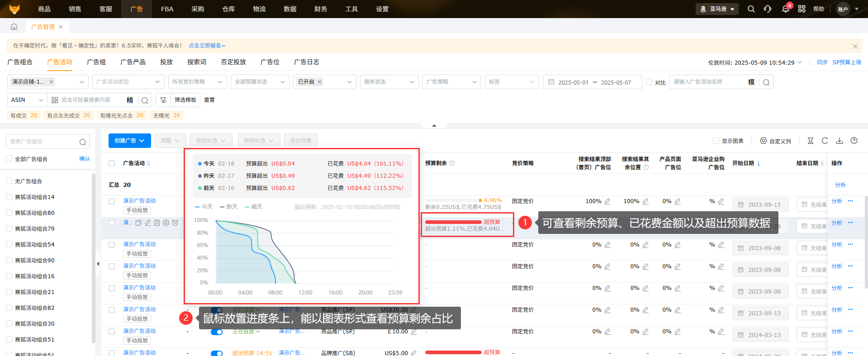This screenshot has width=868, height=356.
Task: Switch to the 搜索词 tab
Action: (x=196, y=62)
